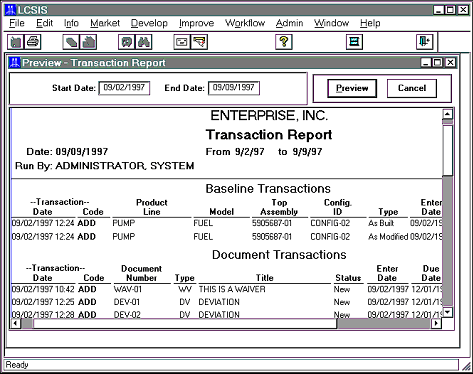Click the gray tag toolbar icon
This screenshot has width=473, height=374.
click(71, 42)
